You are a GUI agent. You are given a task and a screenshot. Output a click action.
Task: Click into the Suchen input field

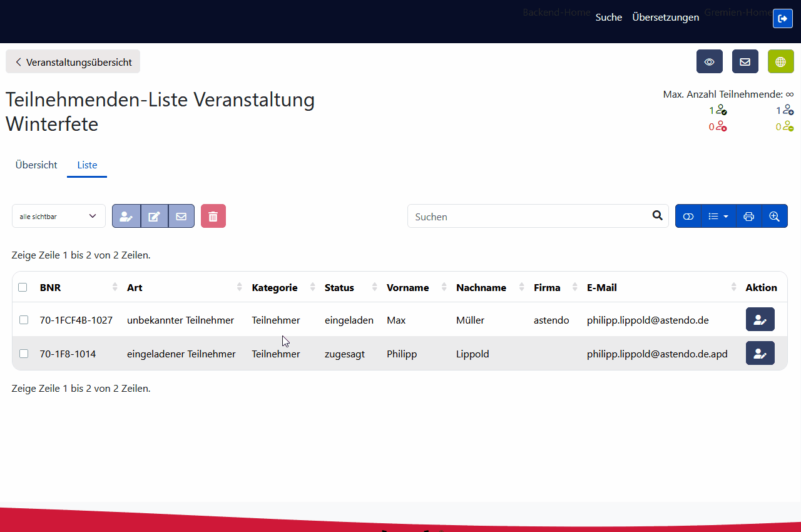(x=529, y=216)
